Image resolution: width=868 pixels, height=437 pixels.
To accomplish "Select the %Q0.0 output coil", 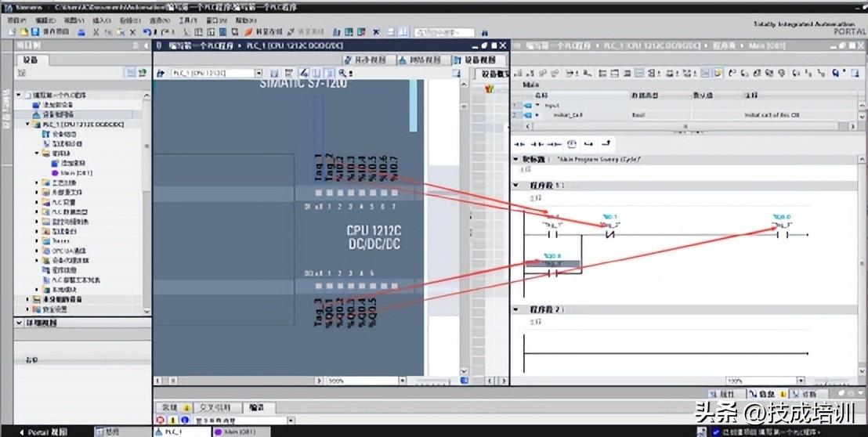I will click(x=783, y=234).
